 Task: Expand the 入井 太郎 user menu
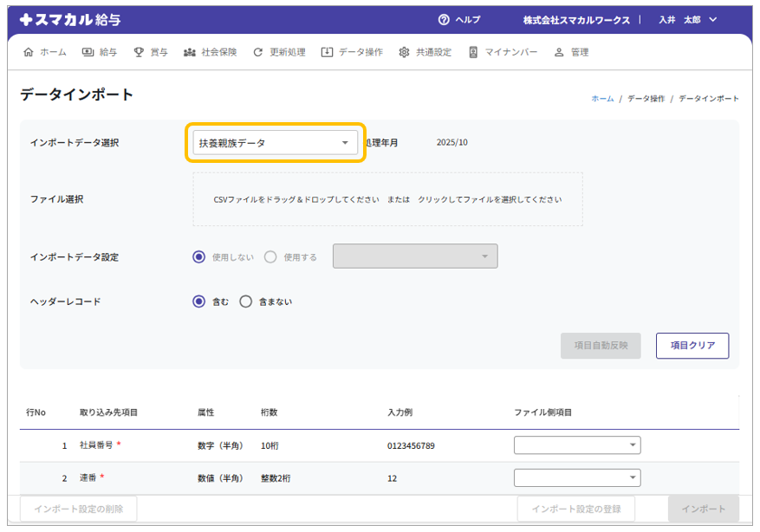coord(688,20)
